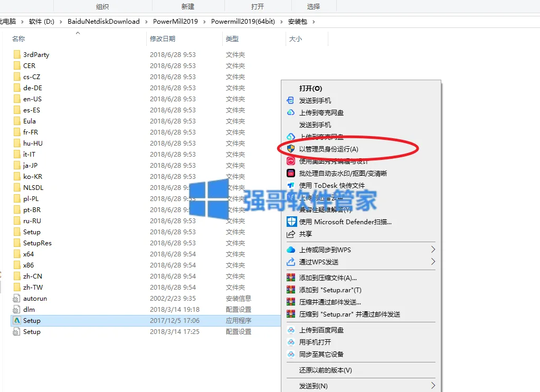Click the en-US folder icon
The image size is (540, 392).
pos(17,99)
